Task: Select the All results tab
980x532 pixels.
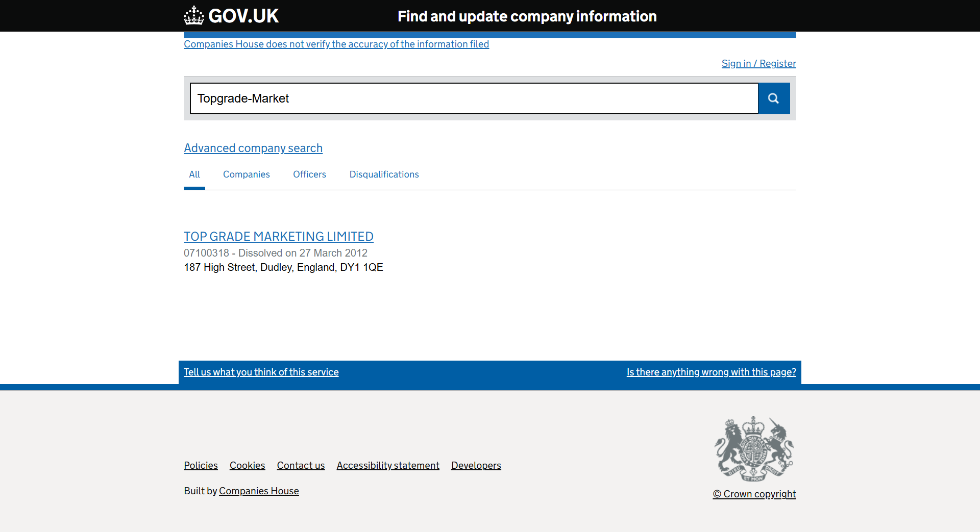Action: point(194,174)
